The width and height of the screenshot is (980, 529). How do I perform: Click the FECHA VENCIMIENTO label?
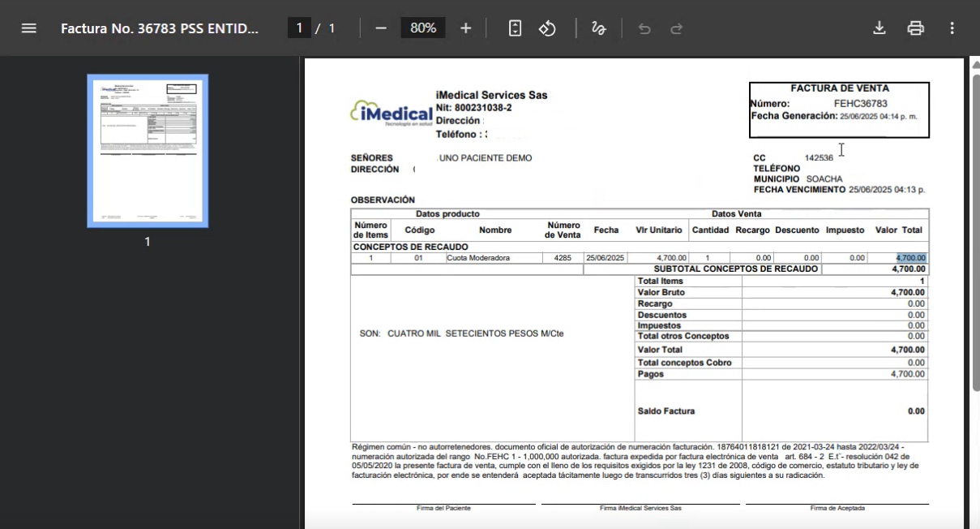click(799, 189)
